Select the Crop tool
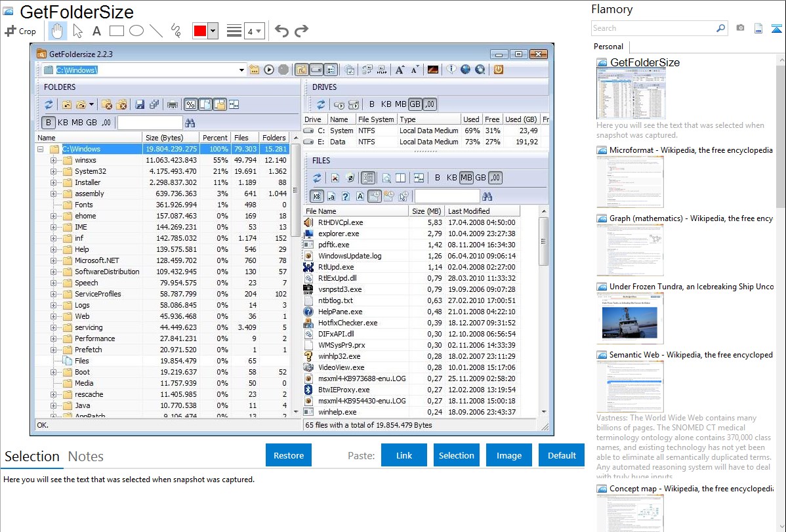Screen dimensions: 786x532 pos(20,31)
